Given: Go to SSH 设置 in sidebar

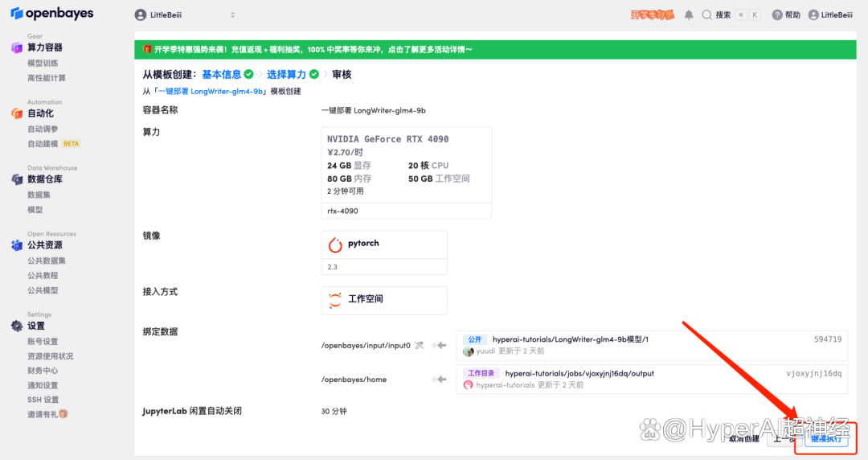Looking at the screenshot, I should point(43,400).
